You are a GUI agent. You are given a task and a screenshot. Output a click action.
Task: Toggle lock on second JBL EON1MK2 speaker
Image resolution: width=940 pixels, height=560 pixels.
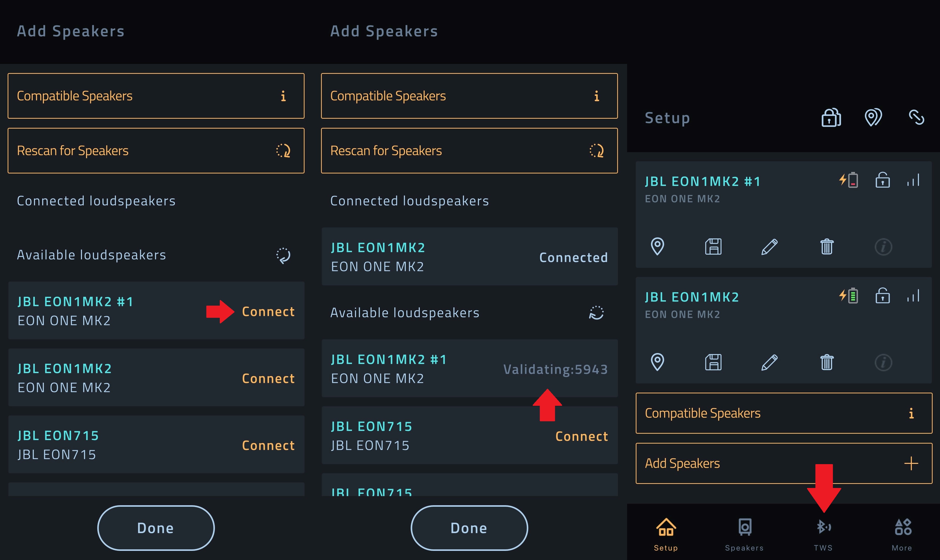point(883,296)
